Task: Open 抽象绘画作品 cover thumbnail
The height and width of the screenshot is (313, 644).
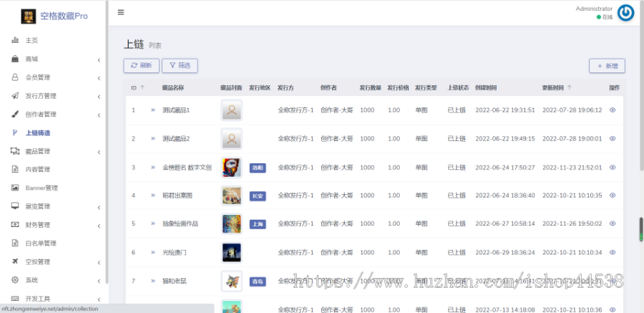Action: tap(232, 223)
